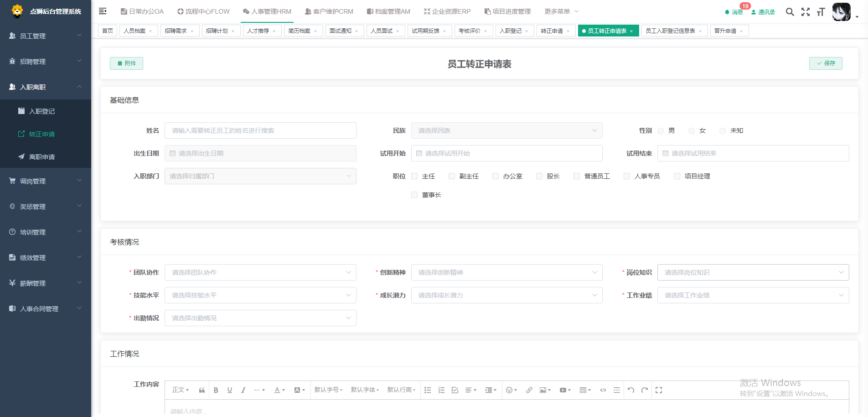This screenshot has width=868, height=417.
Task: Click the 保存 save button
Action: (826, 63)
